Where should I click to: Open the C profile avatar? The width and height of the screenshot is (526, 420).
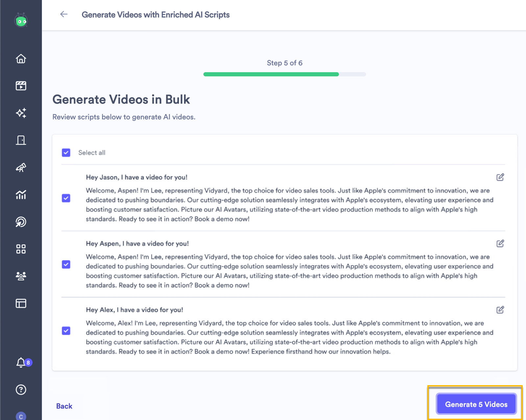(21, 416)
